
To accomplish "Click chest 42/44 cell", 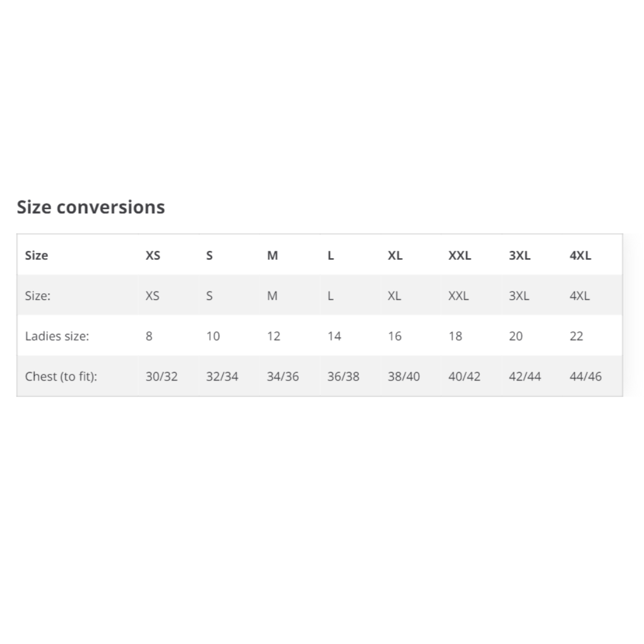I will point(525,376).
